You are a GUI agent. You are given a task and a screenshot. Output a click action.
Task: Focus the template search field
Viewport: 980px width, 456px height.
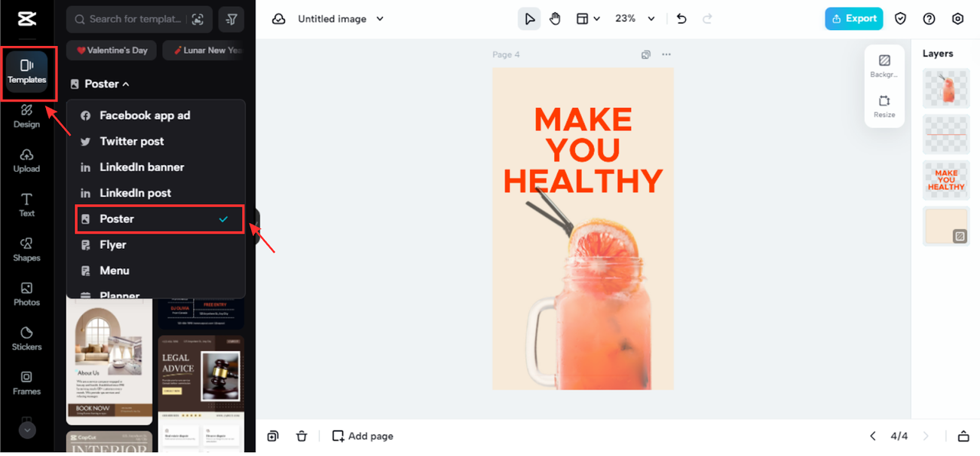tap(139, 19)
